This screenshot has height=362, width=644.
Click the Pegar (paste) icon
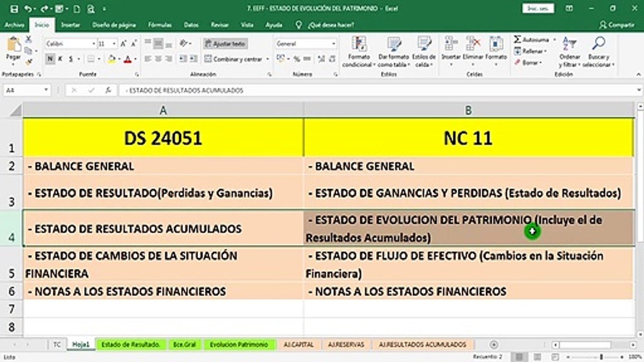pos(13,45)
